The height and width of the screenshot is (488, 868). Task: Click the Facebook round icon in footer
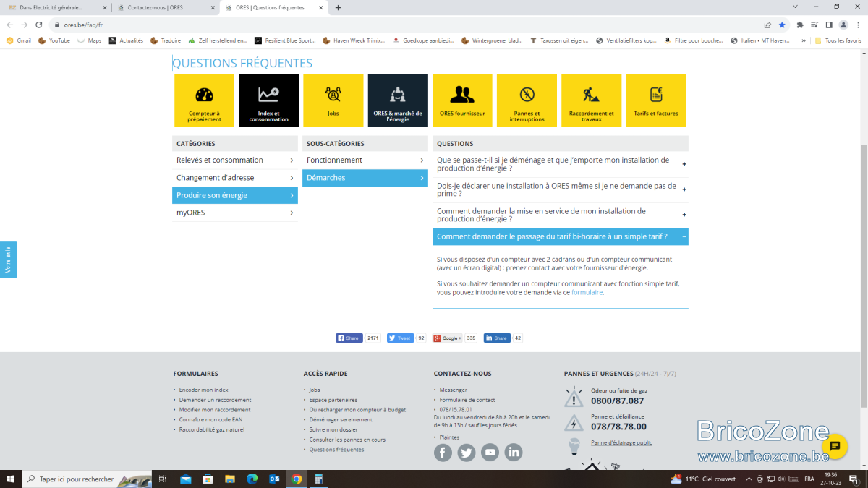click(443, 453)
